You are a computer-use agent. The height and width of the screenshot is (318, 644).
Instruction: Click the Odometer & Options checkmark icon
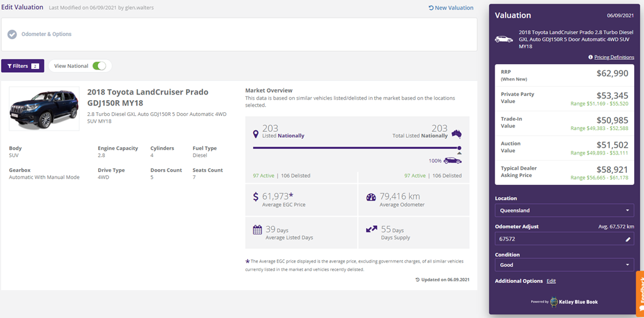(x=12, y=34)
